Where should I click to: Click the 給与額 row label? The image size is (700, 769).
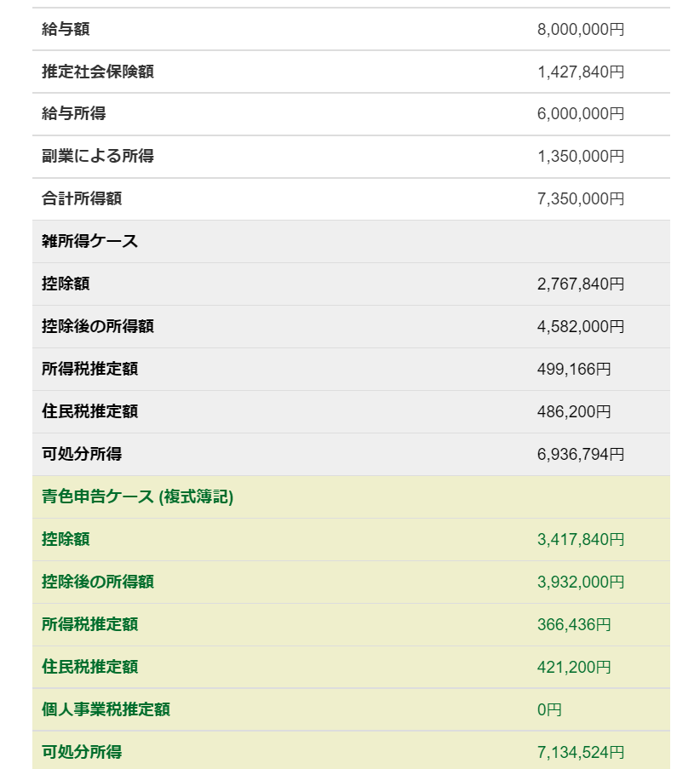point(66,29)
